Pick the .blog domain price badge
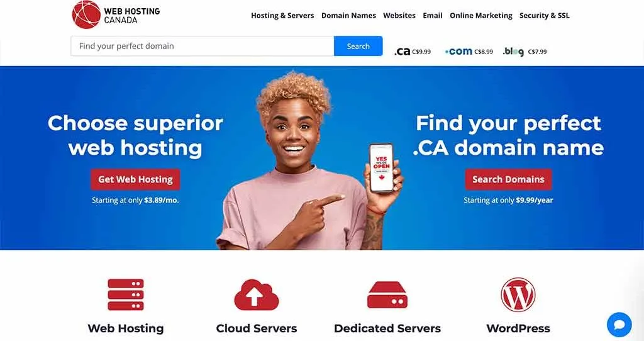Viewport: 644px width, 341px height. click(525, 52)
